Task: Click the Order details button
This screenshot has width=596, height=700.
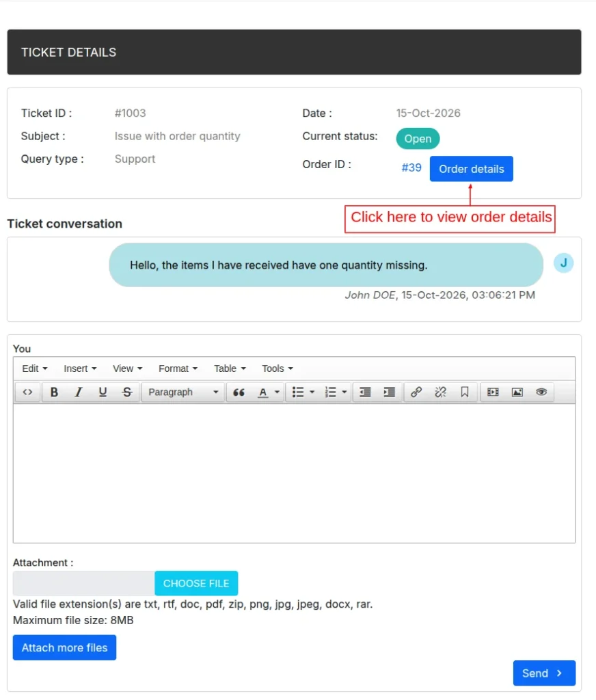Action: (472, 169)
